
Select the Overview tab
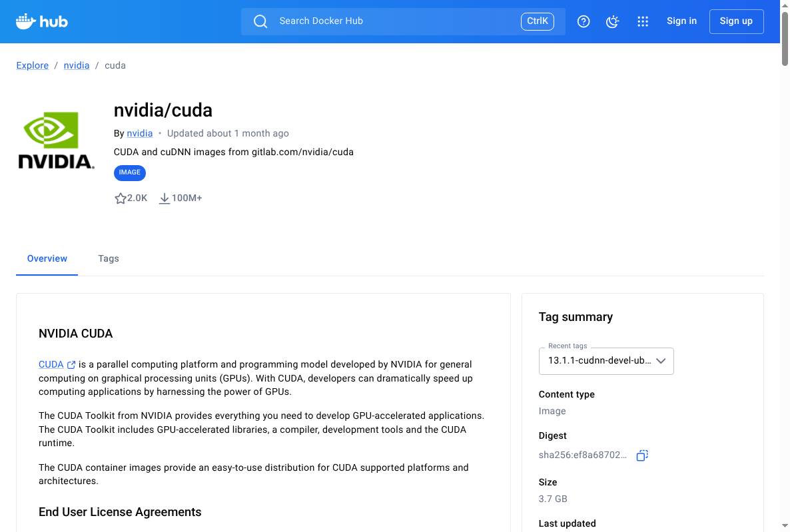click(47, 258)
